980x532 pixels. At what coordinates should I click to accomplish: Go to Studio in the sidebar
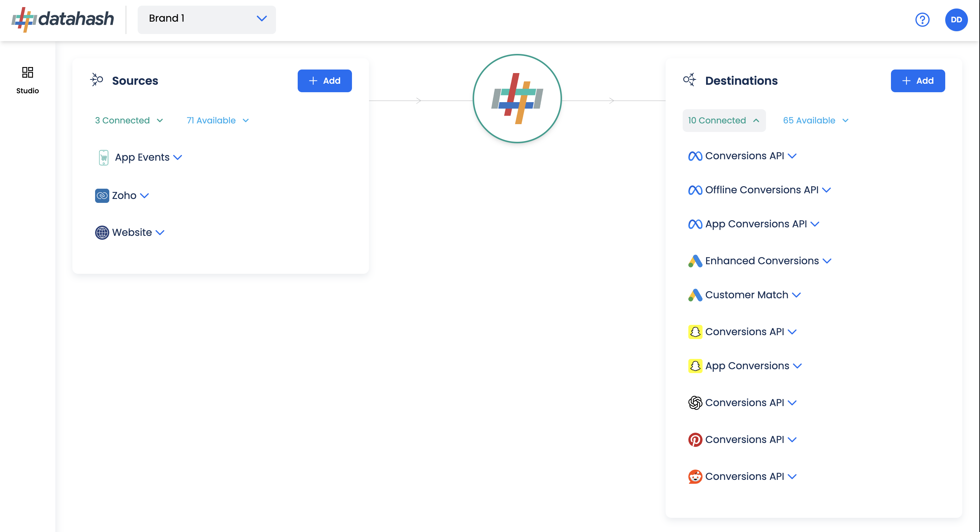[x=27, y=80]
